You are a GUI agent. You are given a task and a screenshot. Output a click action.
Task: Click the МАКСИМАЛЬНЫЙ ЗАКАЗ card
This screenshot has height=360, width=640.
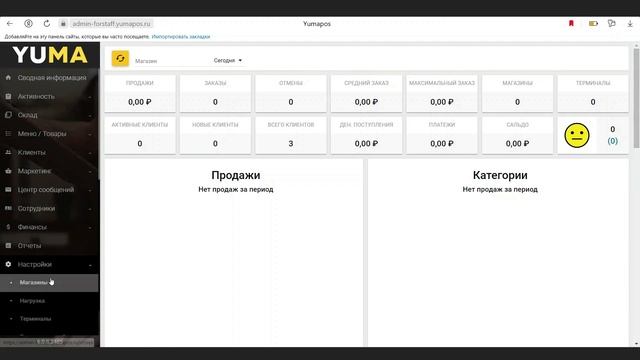(442, 93)
